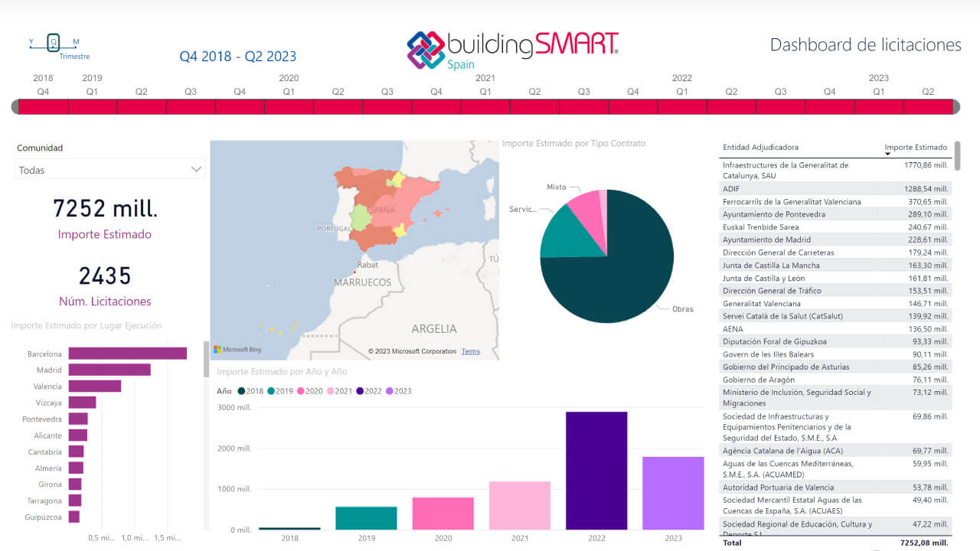Image resolution: width=980 pixels, height=551 pixels.
Task: Click the 2023 column in the yearly chart
Action: [x=673, y=493]
